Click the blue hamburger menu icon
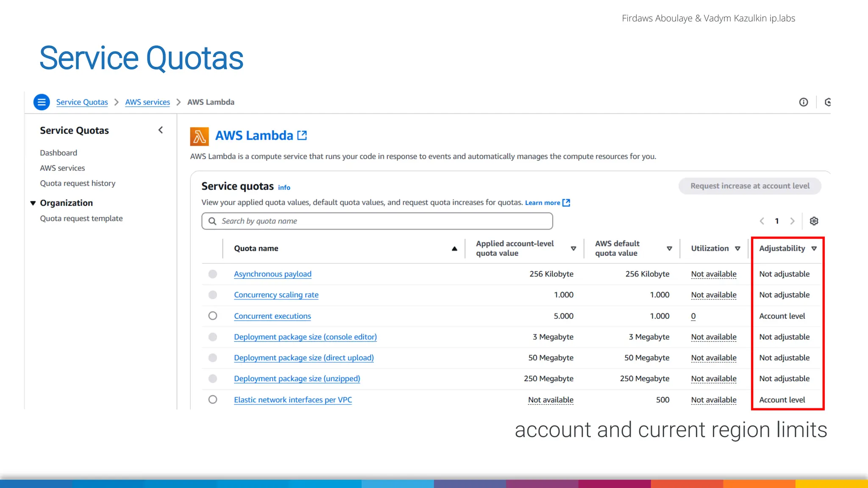 click(x=42, y=102)
